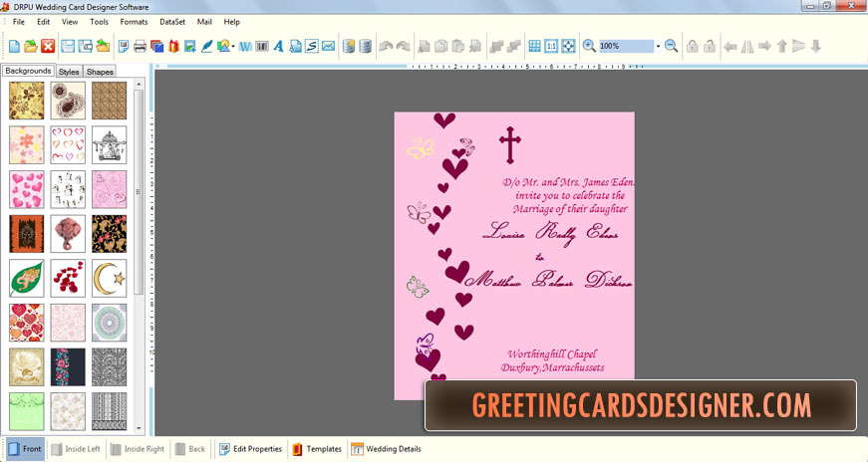Expand the insert picture dropdown arrow
The height and width of the screenshot is (462, 868).
[233, 47]
